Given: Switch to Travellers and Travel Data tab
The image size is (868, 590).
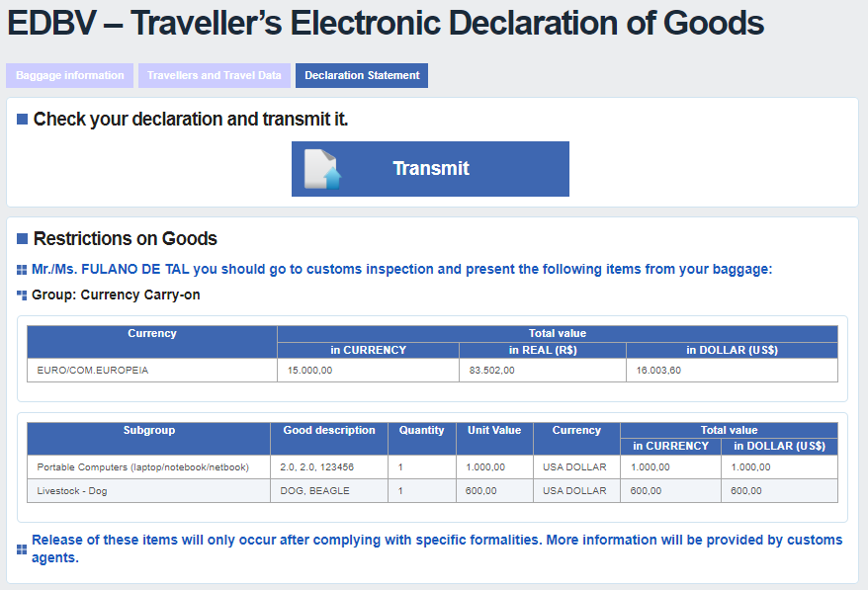Looking at the screenshot, I should 215,75.
